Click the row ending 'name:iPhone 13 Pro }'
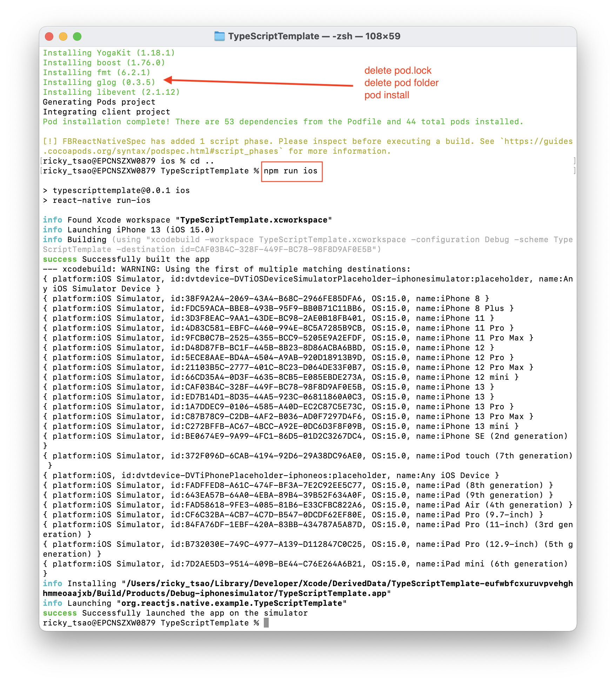 point(278,406)
